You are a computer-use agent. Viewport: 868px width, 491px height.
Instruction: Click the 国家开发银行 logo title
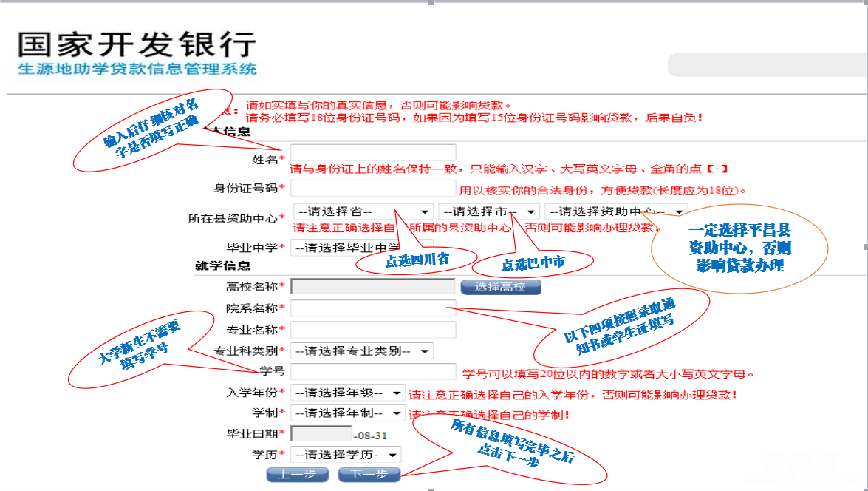click(137, 44)
